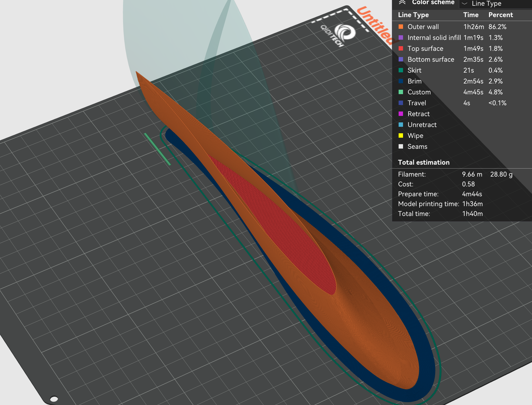
Task: Click the Skirt green color icon
Action: click(401, 70)
